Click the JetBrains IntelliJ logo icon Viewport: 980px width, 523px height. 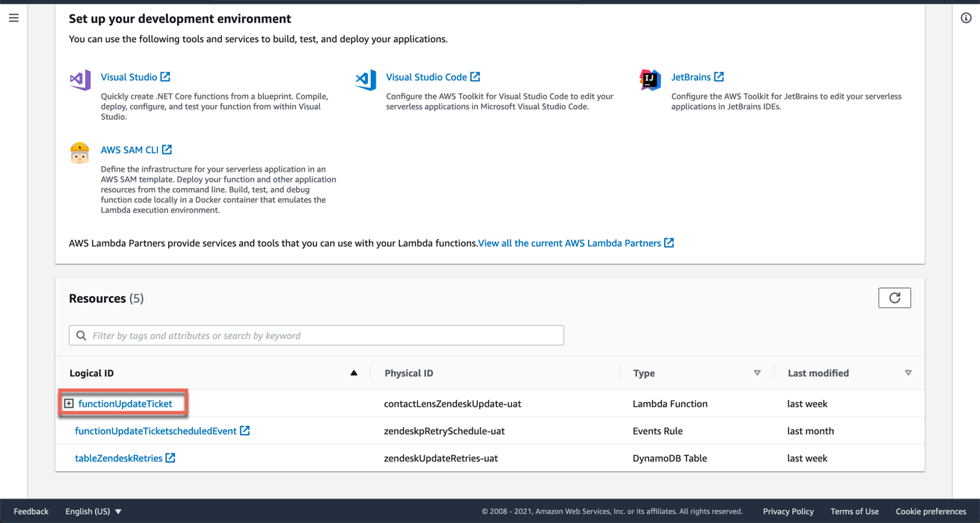coord(650,80)
